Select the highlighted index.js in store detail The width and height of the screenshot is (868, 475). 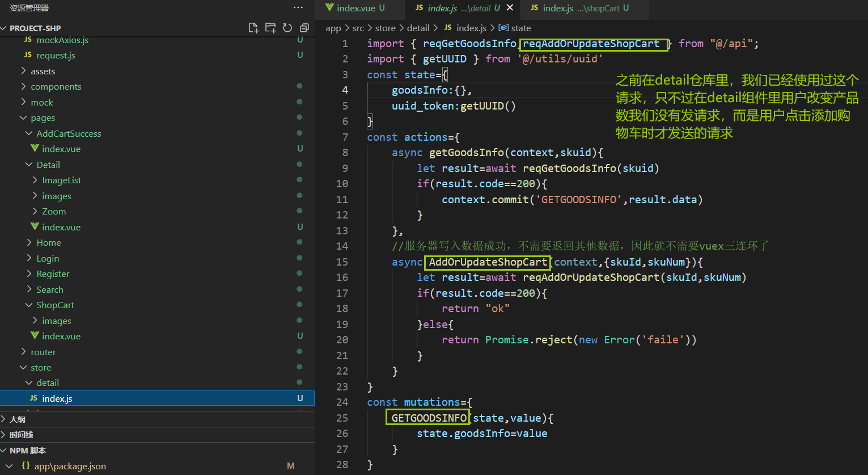pos(157,398)
